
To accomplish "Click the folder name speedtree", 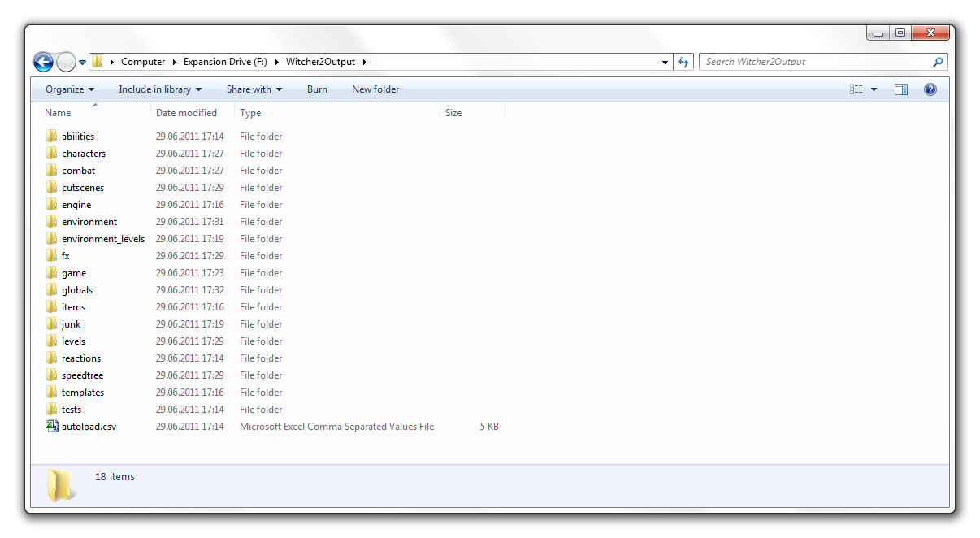I will click(x=82, y=375).
